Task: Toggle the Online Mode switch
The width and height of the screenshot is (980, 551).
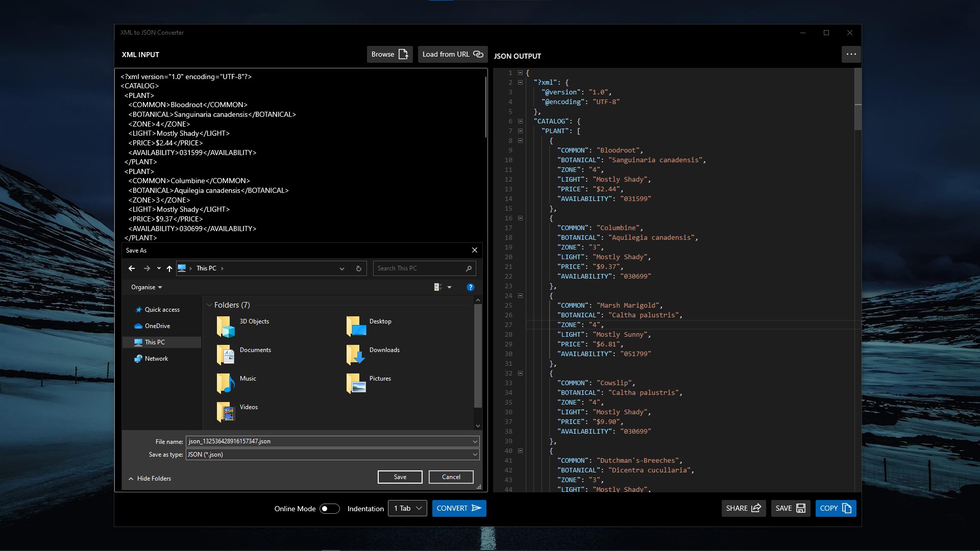Action: (329, 509)
